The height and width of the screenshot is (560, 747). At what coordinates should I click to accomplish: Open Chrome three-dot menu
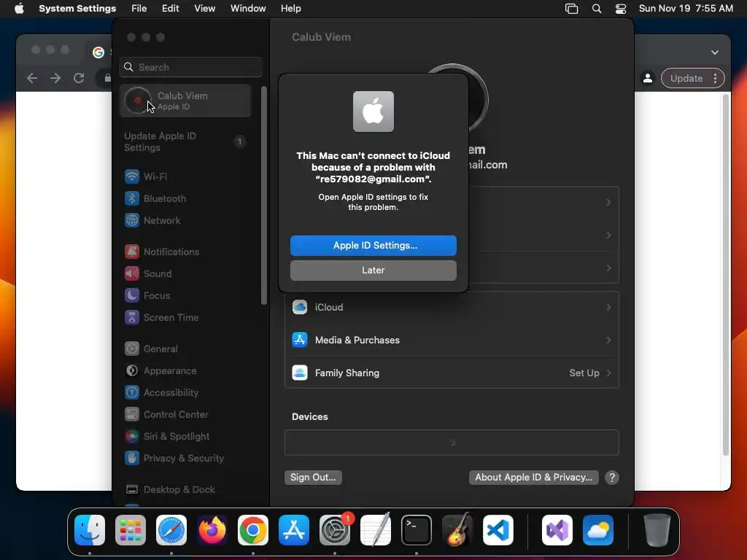point(716,79)
